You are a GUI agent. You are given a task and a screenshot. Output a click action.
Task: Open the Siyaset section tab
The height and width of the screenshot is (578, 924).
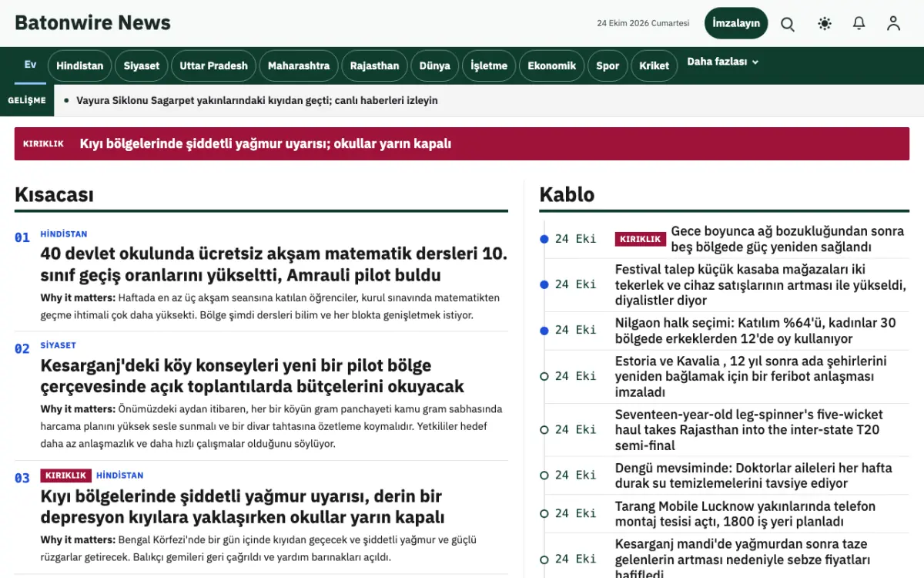[x=142, y=66]
